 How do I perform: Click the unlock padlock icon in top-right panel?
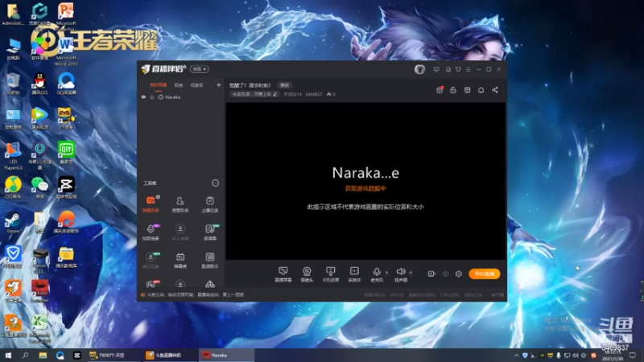453,90
